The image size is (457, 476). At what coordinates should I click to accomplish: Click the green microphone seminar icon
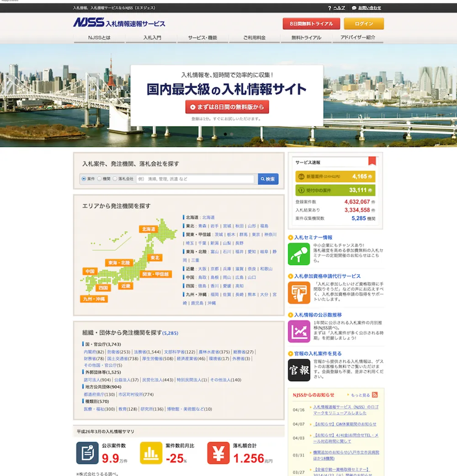(x=299, y=254)
